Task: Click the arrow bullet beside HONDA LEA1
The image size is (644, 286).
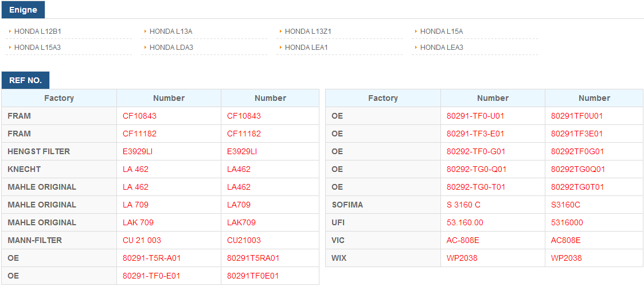Action: (x=280, y=47)
